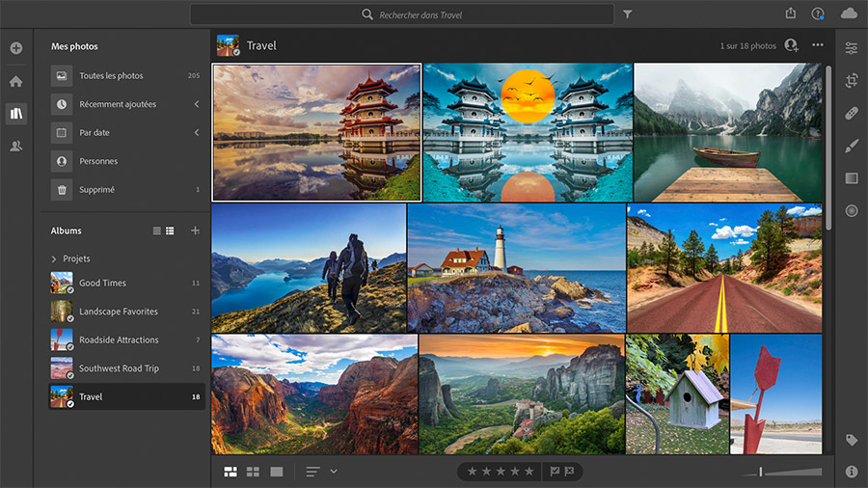Open the Keywords tag panel
This screenshot has height=488, width=868.
point(851,440)
